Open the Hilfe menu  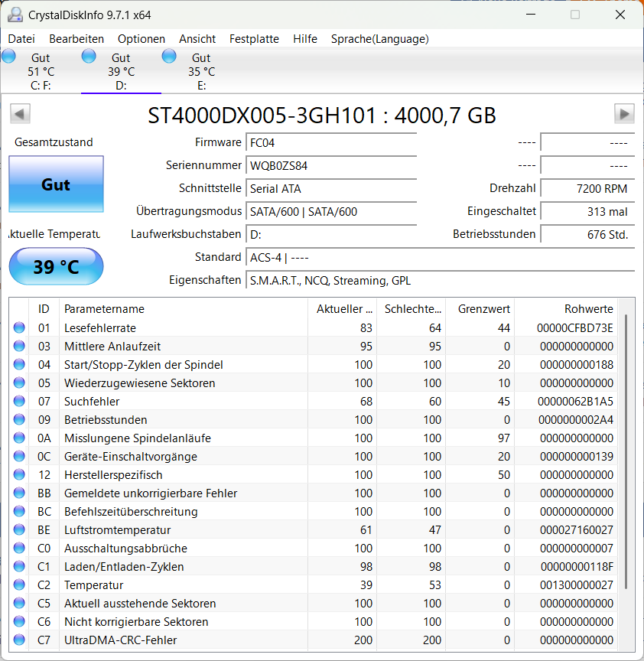point(305,39)
